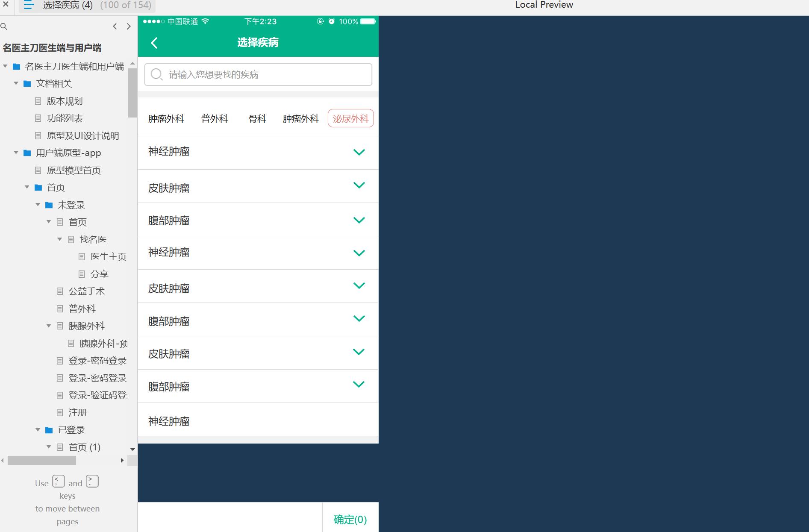Open the 原型模型首页 page
The image size is (809, 532).
point(74,170)
